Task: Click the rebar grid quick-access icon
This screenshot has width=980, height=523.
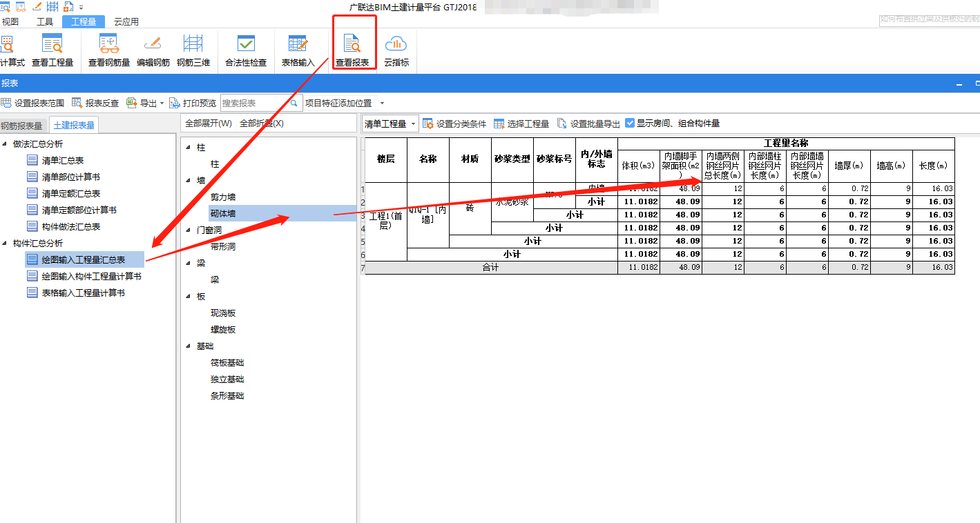Action: click(x=52, y=7)
